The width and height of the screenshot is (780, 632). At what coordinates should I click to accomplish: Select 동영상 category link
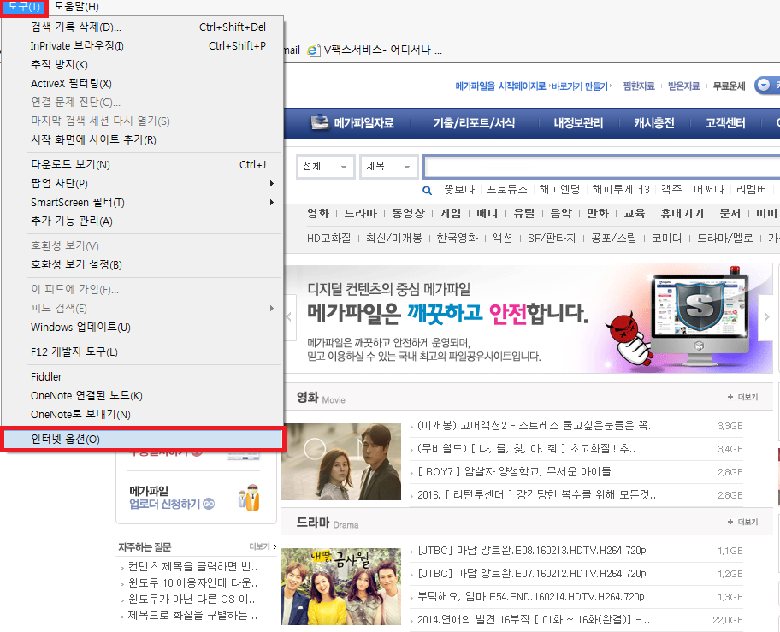point(408,213)
